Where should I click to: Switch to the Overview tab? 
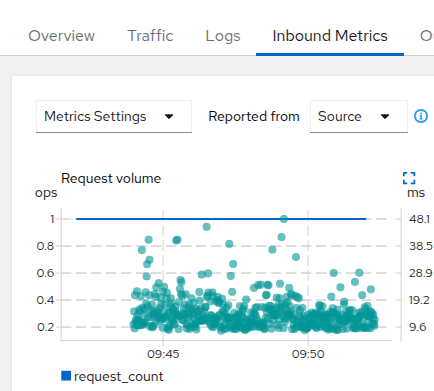pos(62,36)
